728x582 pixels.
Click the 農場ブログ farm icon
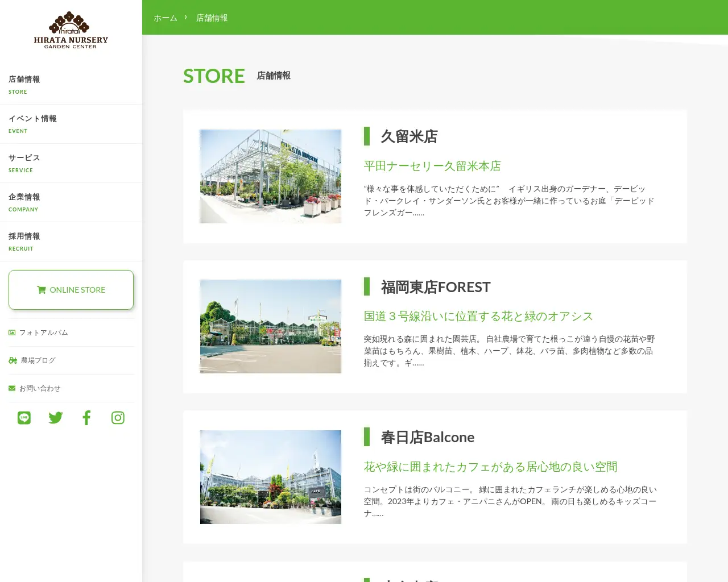click(11, 360)
